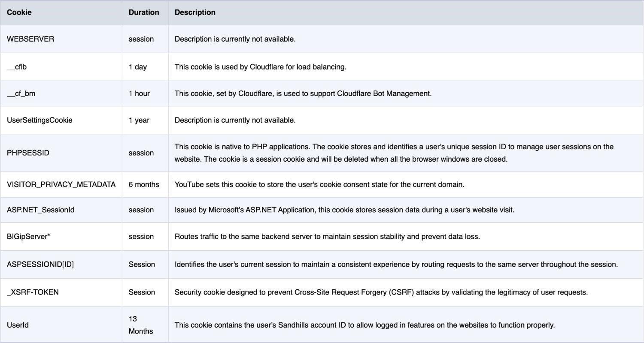This screenshot has height=343, width=644.
Task: Select VISITOR_PRIVACY_METADATA cookie name
Action: pos(61,184)
